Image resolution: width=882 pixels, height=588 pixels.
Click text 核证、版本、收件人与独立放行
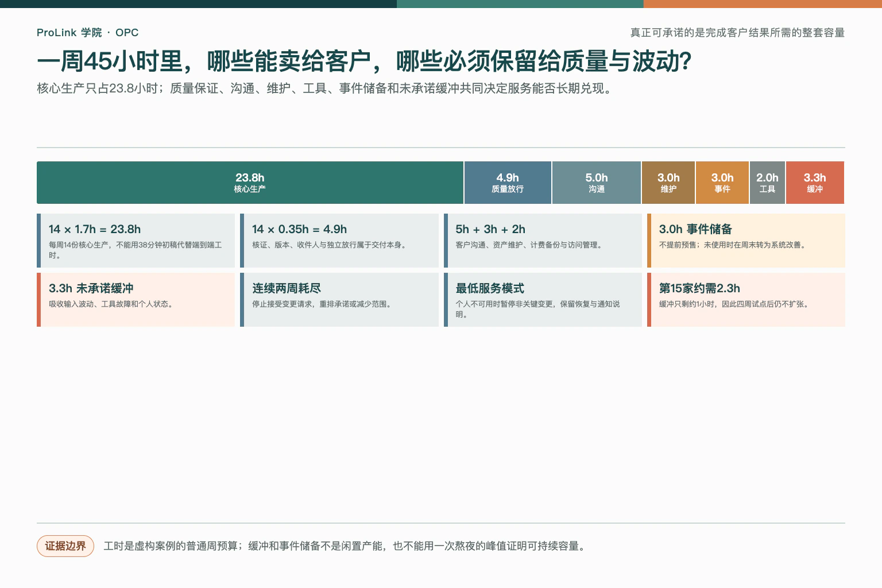pyautogui.click(x=331, y=245)
